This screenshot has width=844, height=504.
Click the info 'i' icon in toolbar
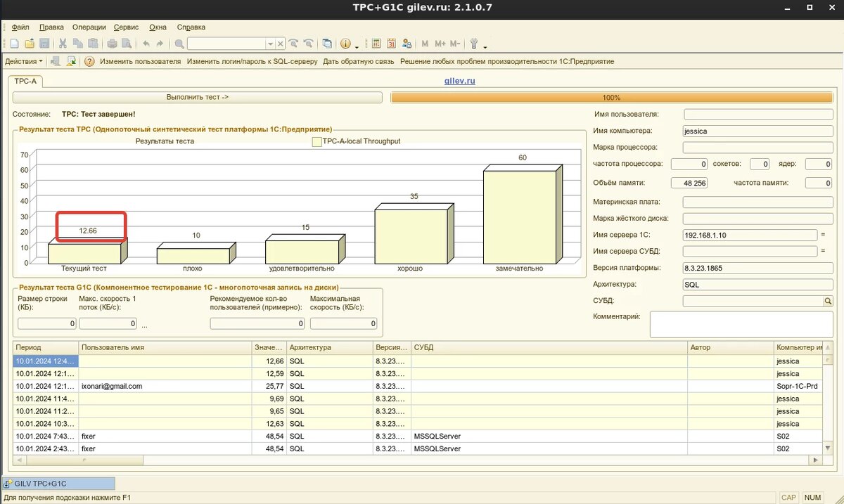pyautogui.click(x=345, y=44)
